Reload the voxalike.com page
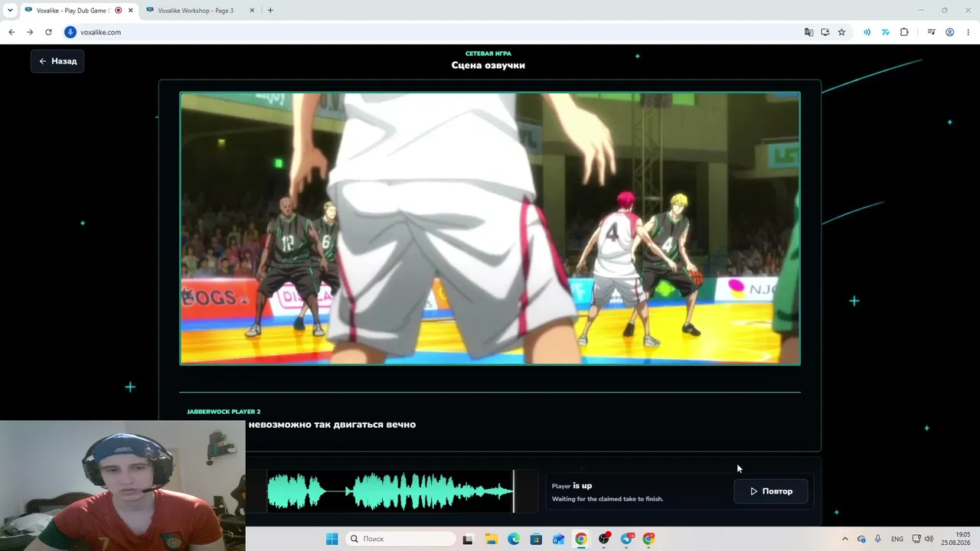The image size is (980, 551). pyautogui.click(x=48, y=32)
